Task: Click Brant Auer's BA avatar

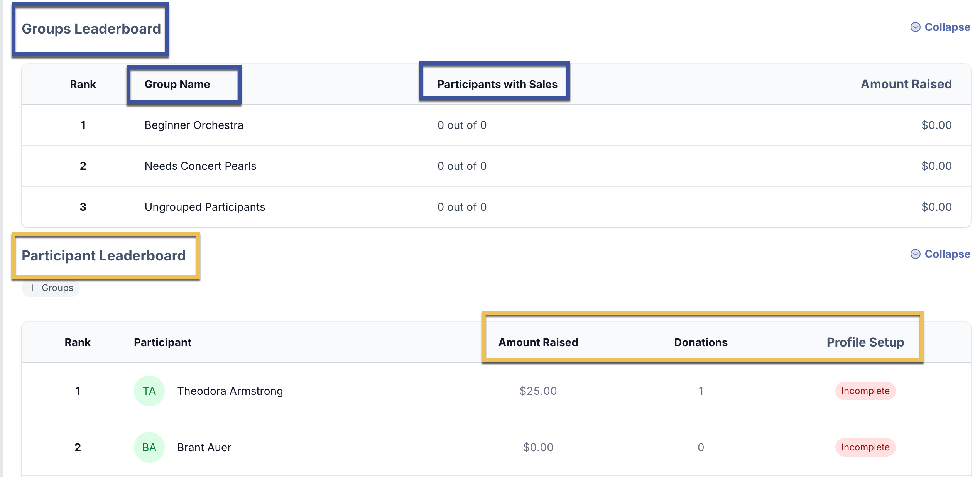Action: pos(149,447)
